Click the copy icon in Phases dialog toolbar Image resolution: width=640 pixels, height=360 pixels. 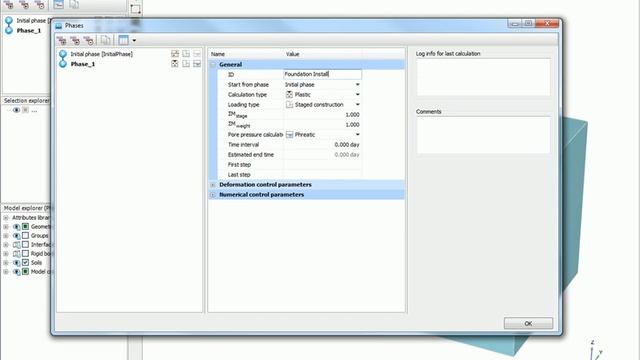click(106, 40)
